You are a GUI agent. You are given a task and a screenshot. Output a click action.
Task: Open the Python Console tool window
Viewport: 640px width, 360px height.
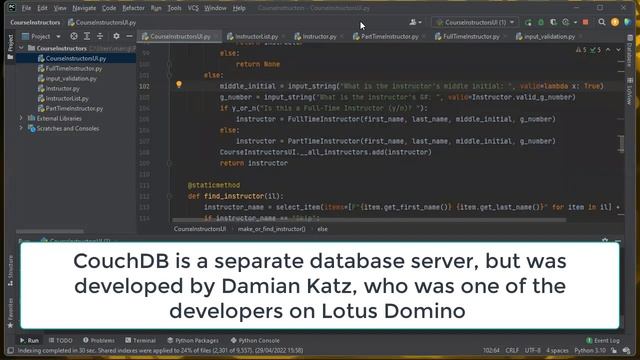tap(255, 340)
